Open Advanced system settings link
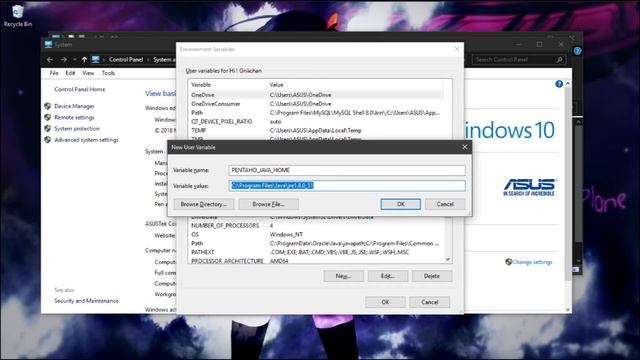 click(x=87, y=140)
